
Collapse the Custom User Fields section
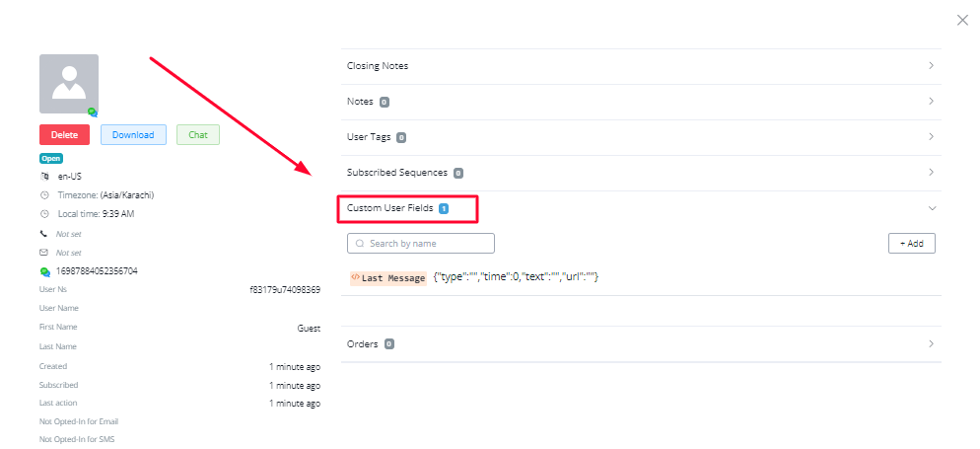click(931, 208)
